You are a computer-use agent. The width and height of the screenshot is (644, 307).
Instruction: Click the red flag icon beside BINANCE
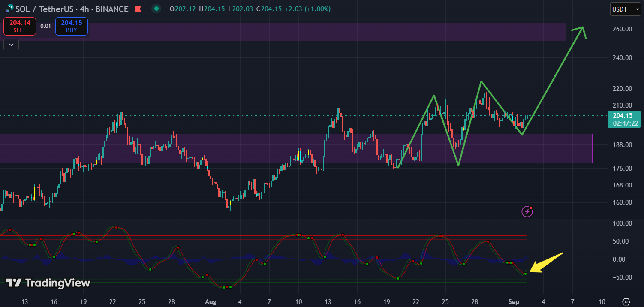click(138, 9)
